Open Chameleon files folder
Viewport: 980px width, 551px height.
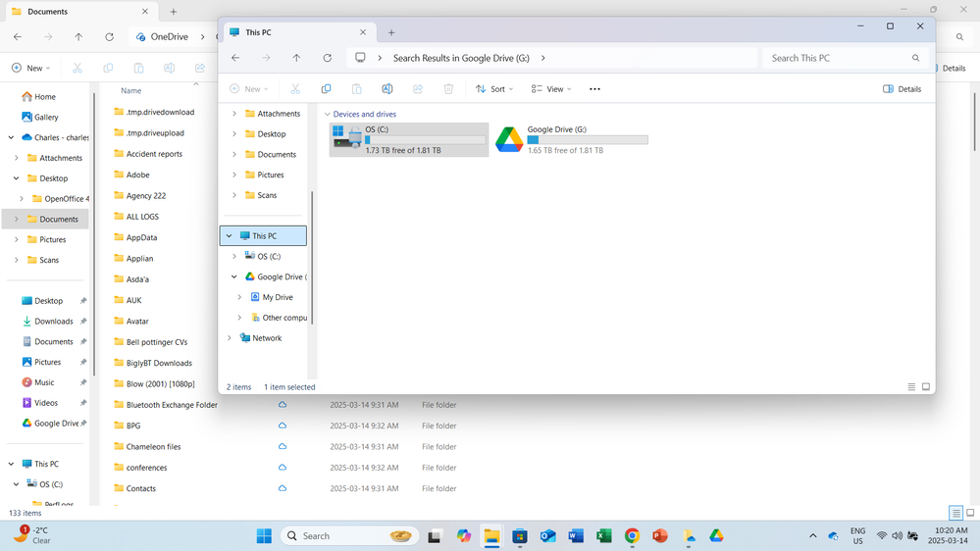click(x=147, y=447)
